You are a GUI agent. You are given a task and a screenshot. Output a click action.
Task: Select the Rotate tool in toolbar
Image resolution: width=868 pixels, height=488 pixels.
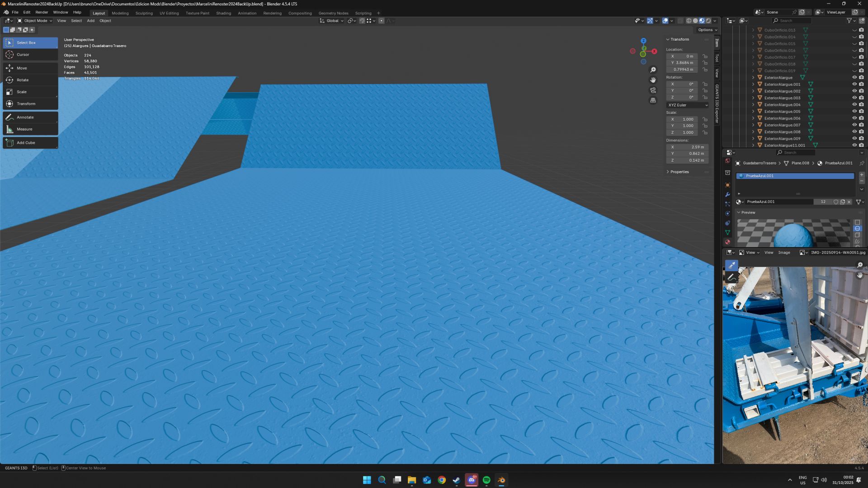(22, 80)
